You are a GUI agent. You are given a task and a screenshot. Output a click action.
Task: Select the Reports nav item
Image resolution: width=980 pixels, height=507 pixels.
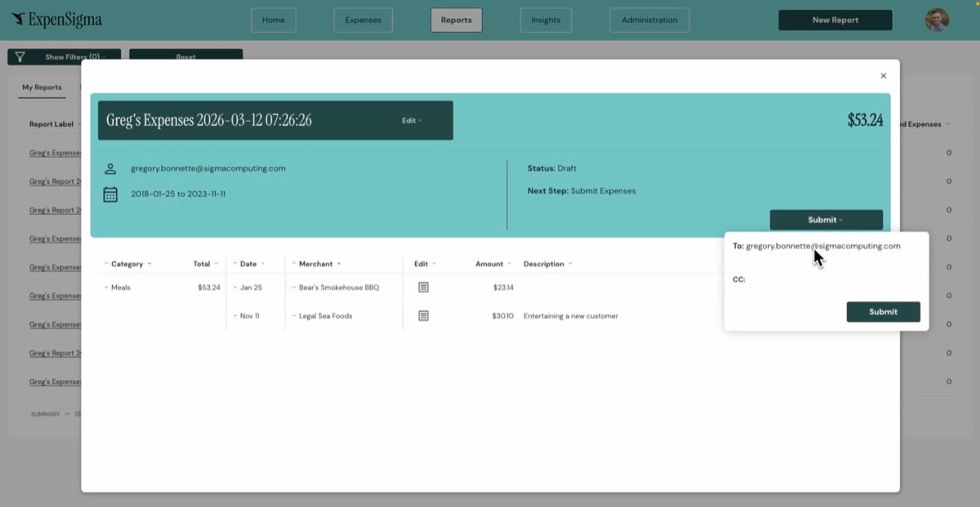click(x=456, y=20)
